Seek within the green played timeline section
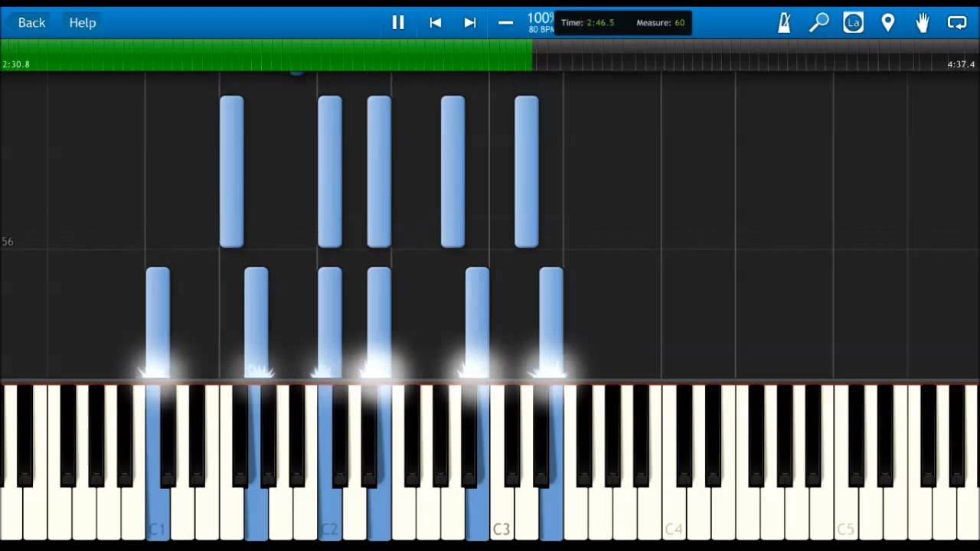 tap(266, 55)
